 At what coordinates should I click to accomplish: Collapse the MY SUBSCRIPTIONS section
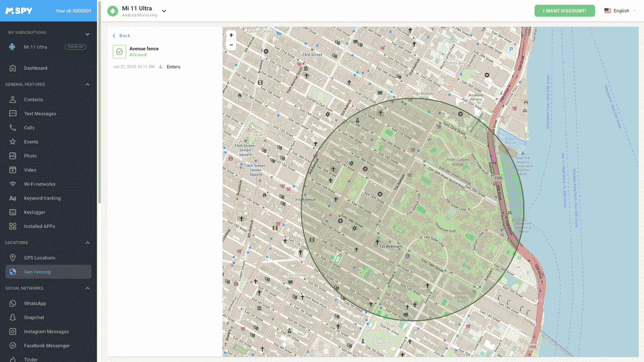[87, 32]
